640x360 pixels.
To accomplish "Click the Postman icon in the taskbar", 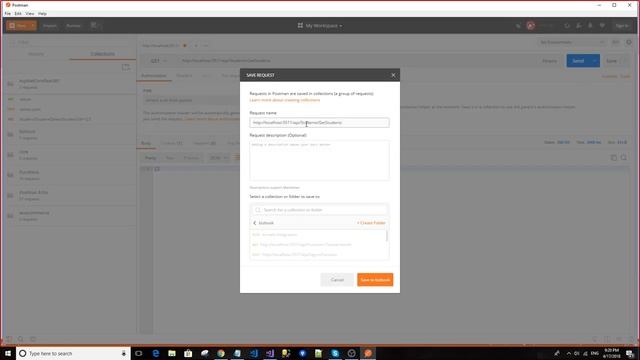I will 368,353.
